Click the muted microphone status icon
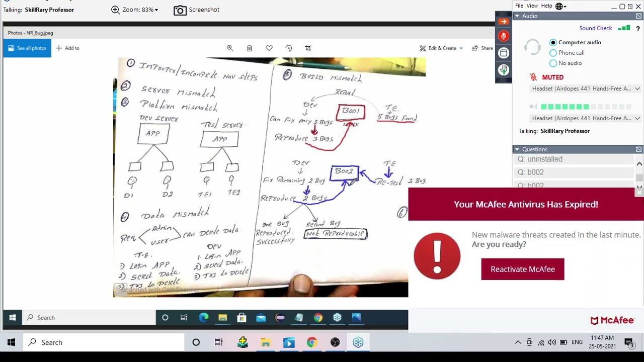Screen dimensions: 644x362 [x=533, y=77]
